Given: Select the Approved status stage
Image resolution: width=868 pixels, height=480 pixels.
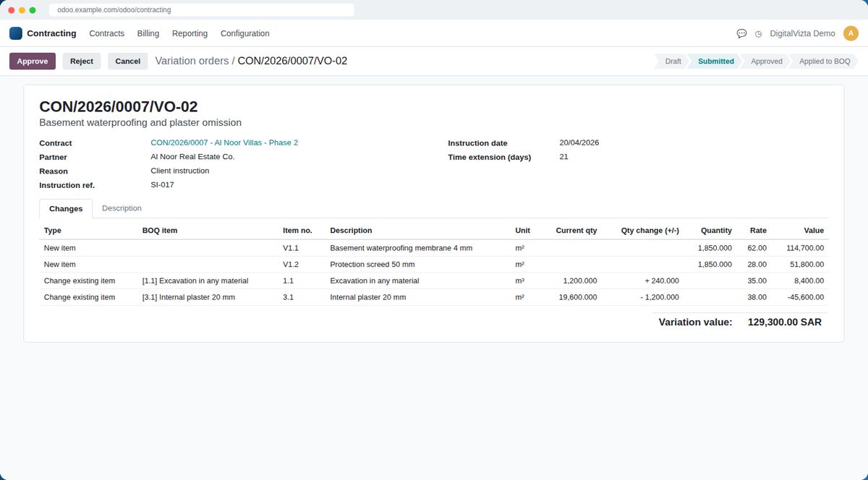Looking at the screenshot, I should point(767,61).
